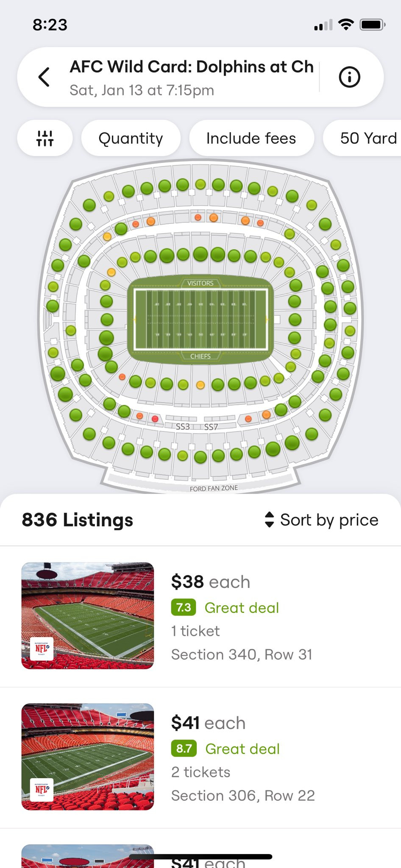Open the Section 306 seat view photo
Screen dimensions: 401x868
(88, 757)
